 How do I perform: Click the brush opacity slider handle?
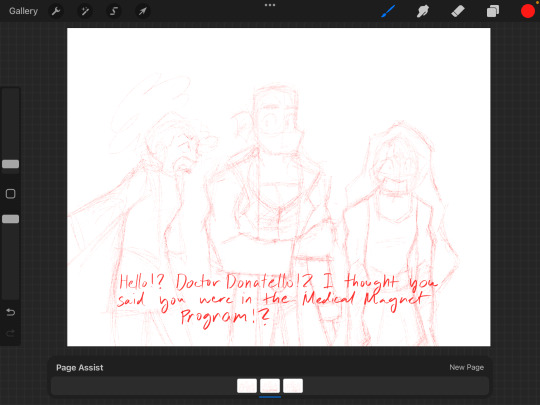(10, 219)
